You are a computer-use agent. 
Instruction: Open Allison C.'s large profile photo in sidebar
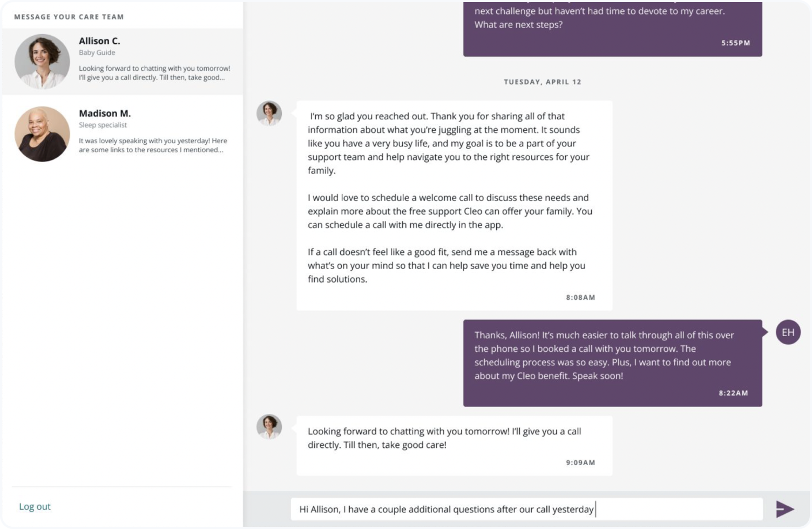coord(42,62)
